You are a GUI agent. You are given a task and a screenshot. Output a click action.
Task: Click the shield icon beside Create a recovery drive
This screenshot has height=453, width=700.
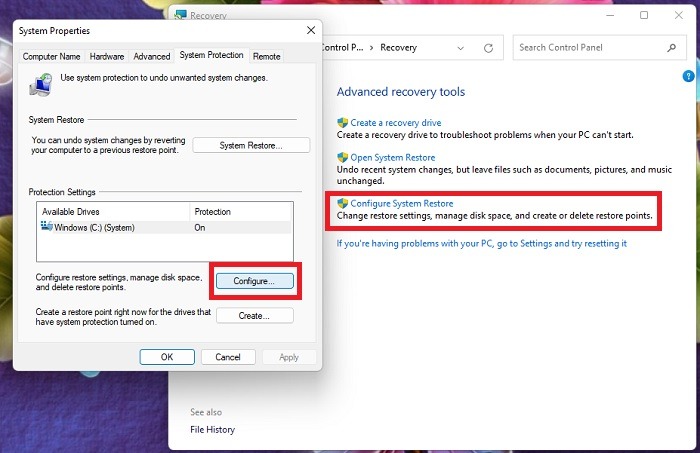342,123
